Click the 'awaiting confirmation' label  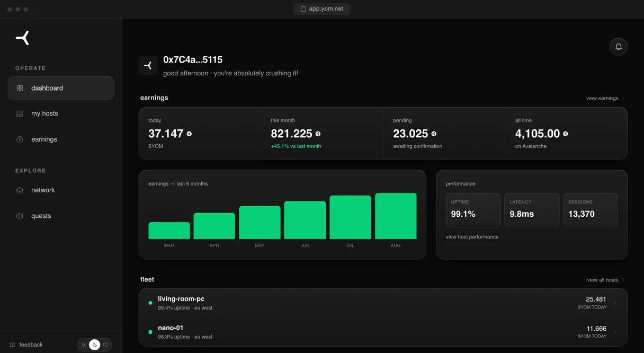(x=417, y=146)
